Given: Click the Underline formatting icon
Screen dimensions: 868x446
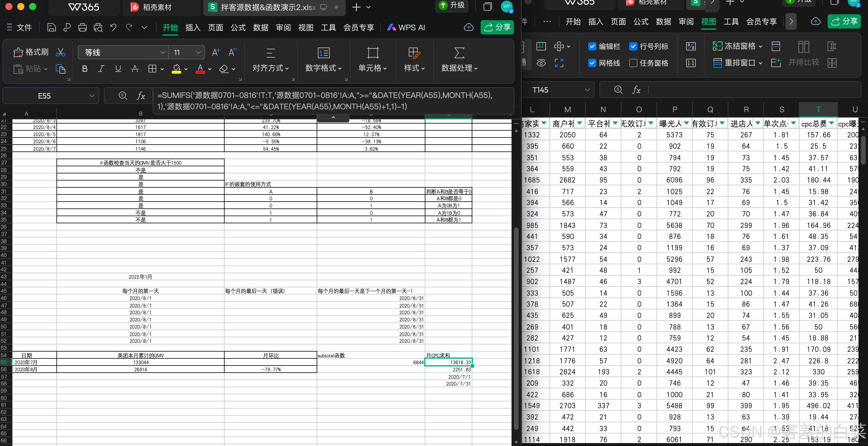Looking at the screenshot, I should [x=118, y=69].
